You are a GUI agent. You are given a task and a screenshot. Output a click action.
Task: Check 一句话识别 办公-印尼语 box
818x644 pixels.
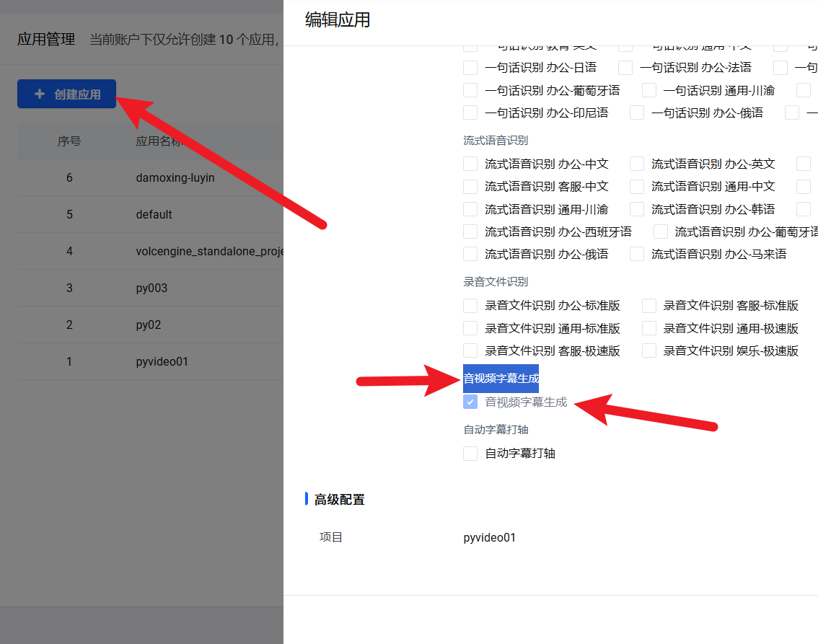(x=470, y=113)
